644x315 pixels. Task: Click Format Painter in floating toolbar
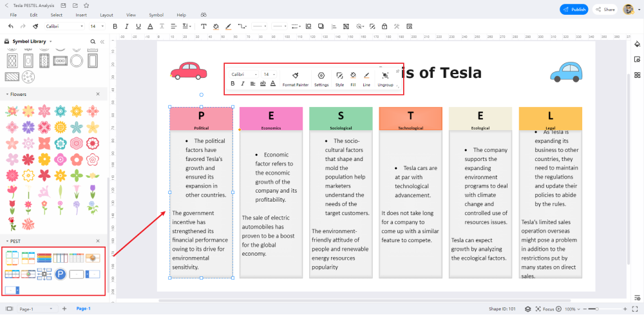[296, 79]
